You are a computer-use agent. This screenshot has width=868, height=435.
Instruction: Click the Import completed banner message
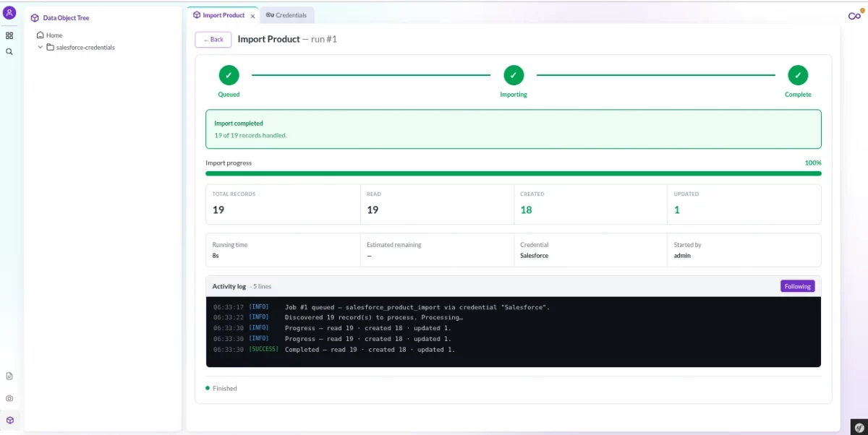pos(514,129)
